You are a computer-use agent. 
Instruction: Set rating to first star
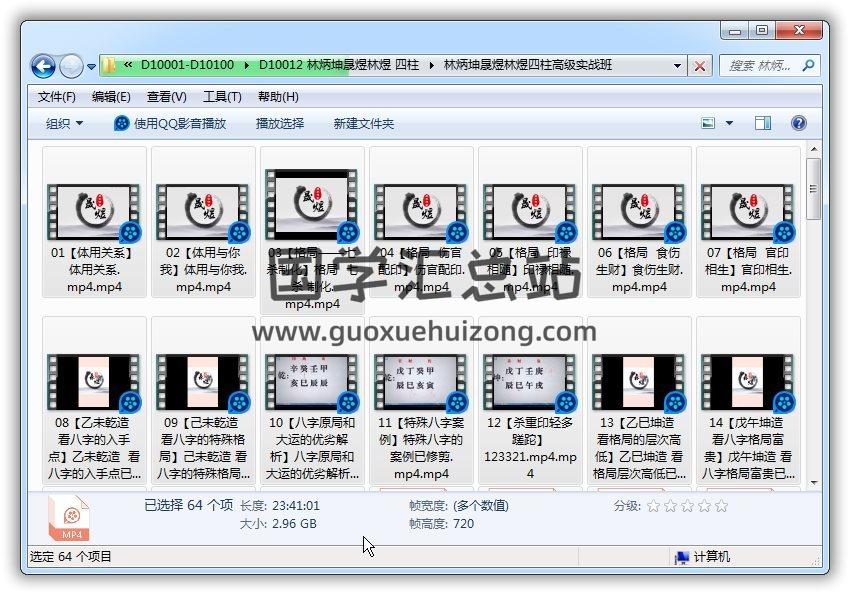coord(654,506)
